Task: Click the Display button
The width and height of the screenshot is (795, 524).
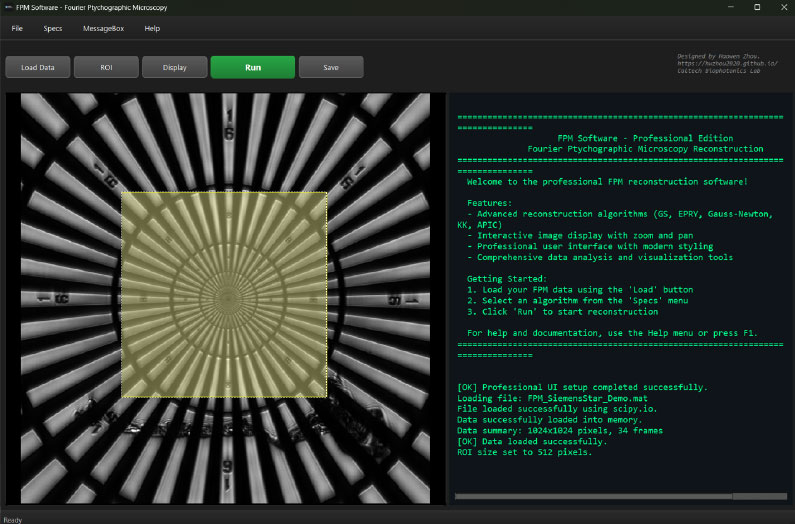Action: (175, 67)
